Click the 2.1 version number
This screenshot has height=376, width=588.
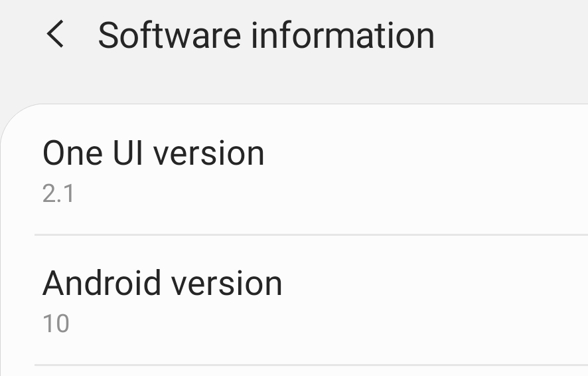(x=58, y=194)
